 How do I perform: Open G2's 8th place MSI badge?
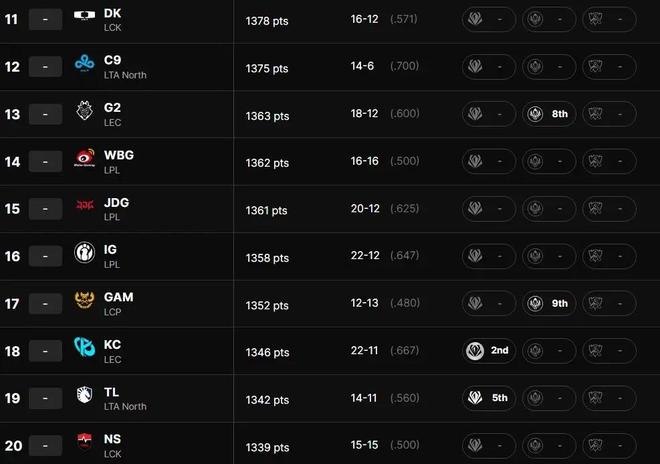tap(549, 114)
